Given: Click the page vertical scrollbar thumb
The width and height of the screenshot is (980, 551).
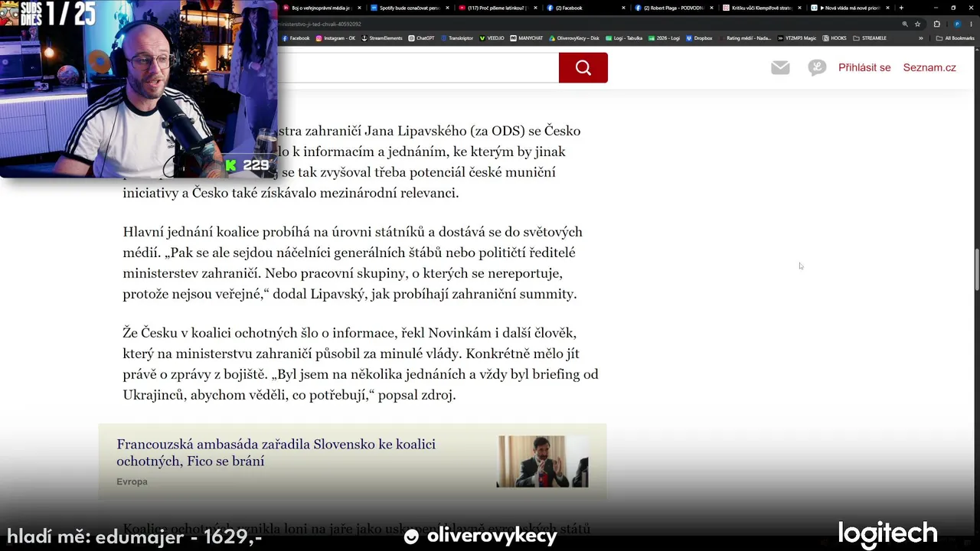Looking at the screenshot, I should (x=976, y=269).
